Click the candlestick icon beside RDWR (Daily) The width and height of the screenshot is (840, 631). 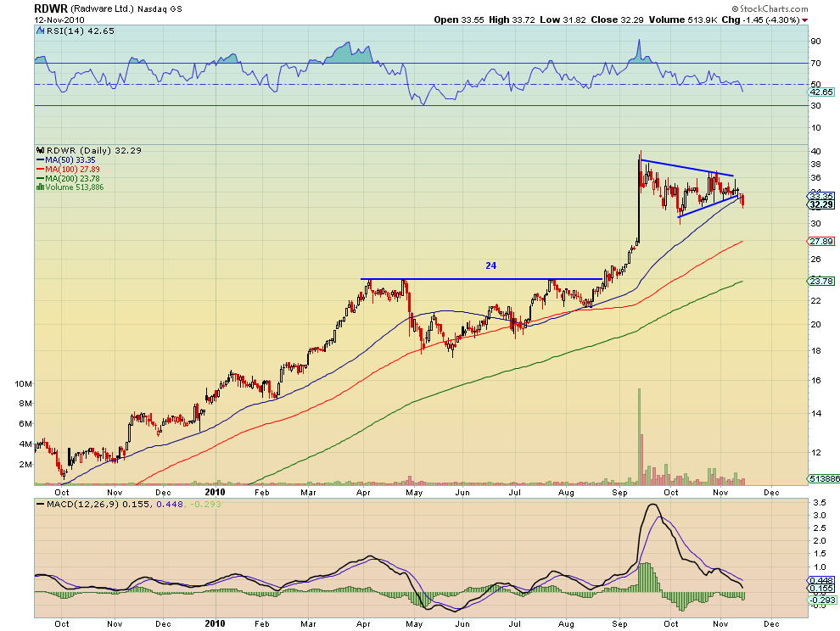tap(40, 150)
